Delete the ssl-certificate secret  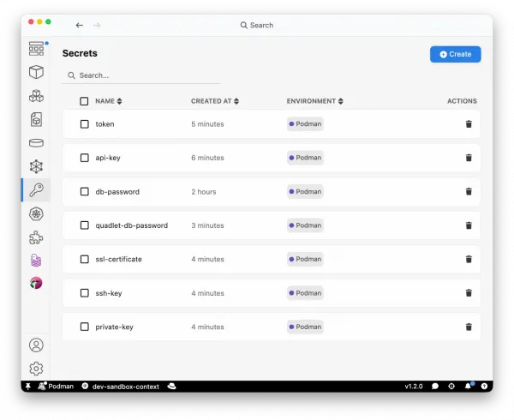[x=469, y=259]
